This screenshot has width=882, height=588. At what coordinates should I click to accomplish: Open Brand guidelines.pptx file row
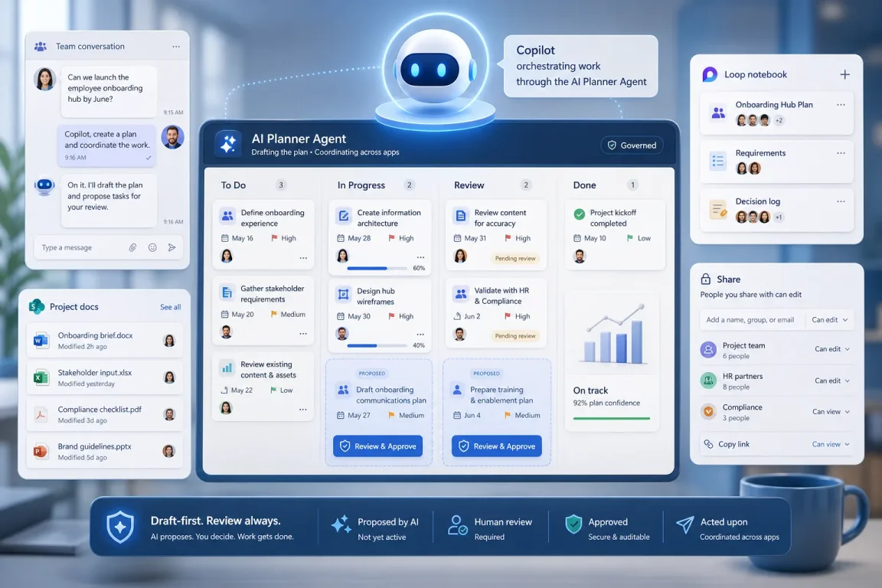coord(105,451)
